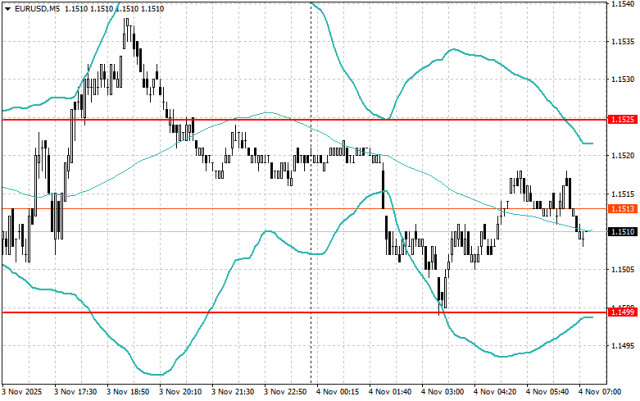The image size is (640, 401).
Task: Click the 1.1515 price scale value
Action: pyautogui.click(x=622, y=193)
